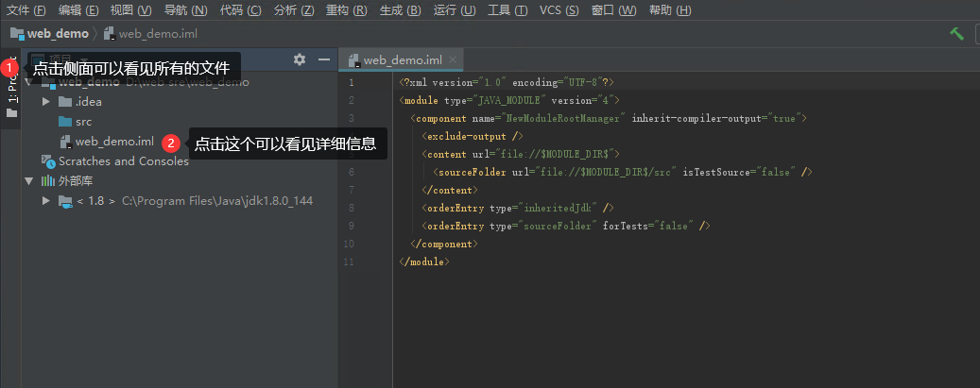Click the web_demo.iml breadcrumb in navigation bar

click(x=150, y=34)
